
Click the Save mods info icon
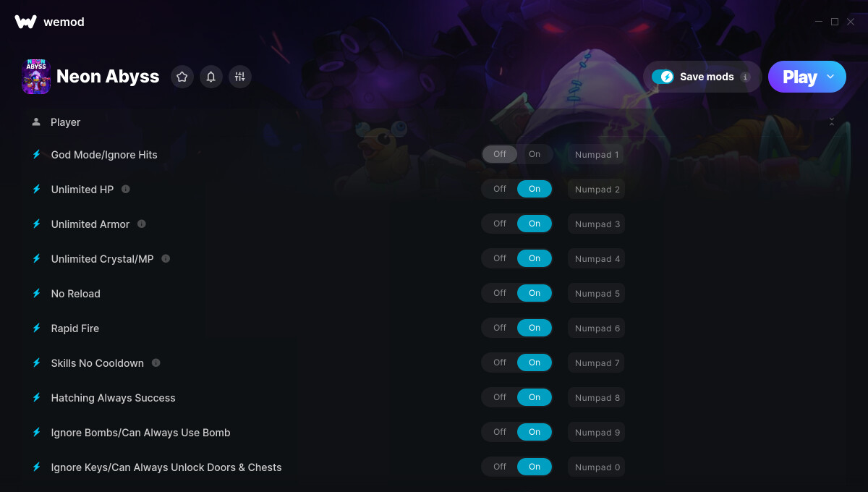[x=746, y=77]
